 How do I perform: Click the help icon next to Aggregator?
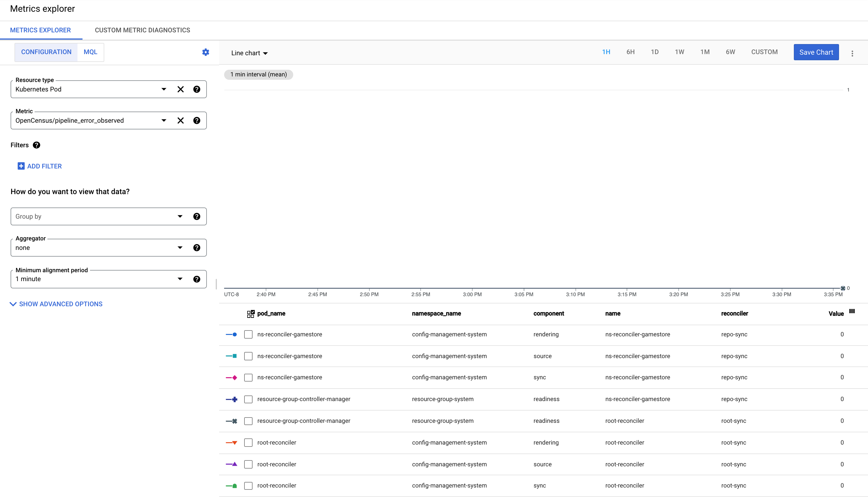tap(197, 248)
